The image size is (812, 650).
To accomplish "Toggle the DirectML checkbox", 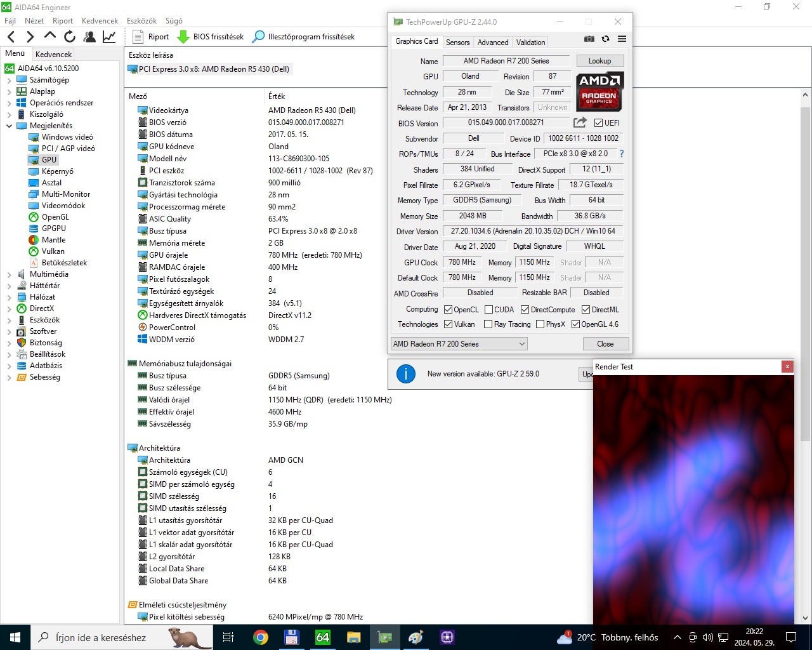I will pyautogui.click(x=586, y=310).
